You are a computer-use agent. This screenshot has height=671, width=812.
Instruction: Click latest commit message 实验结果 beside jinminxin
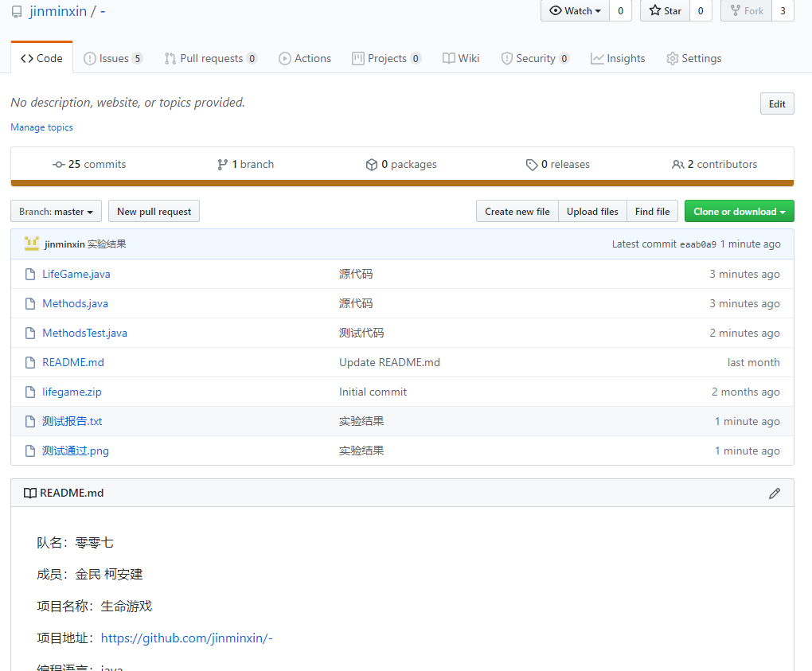click(107, 244)
